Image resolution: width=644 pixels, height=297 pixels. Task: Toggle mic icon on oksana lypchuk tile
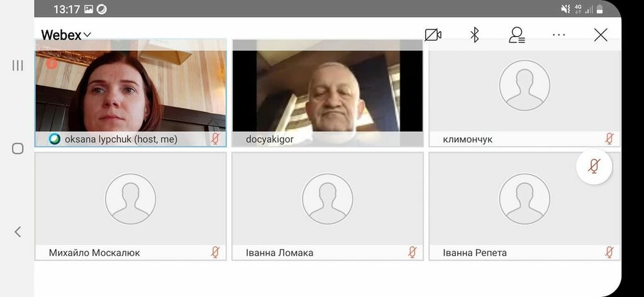215,139
